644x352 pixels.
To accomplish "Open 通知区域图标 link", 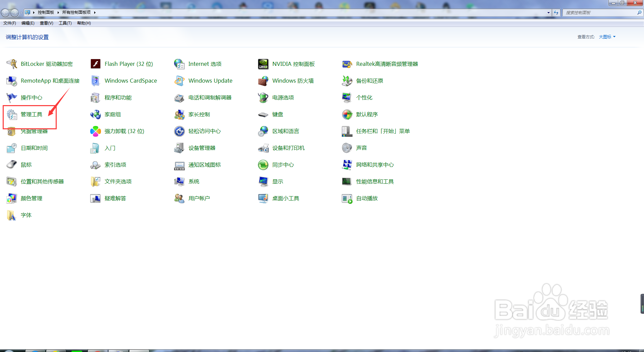I will (205, 165).
